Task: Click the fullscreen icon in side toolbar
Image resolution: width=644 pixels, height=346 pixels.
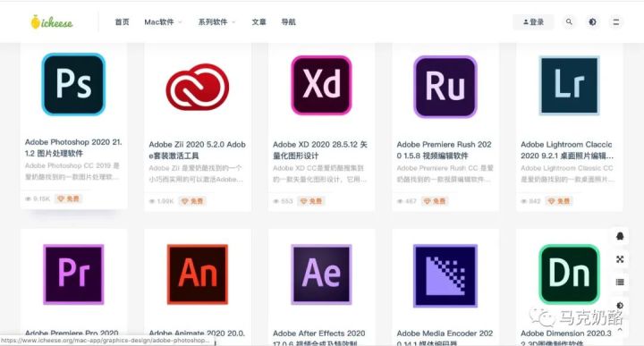Action: click(x=620, y=259)
